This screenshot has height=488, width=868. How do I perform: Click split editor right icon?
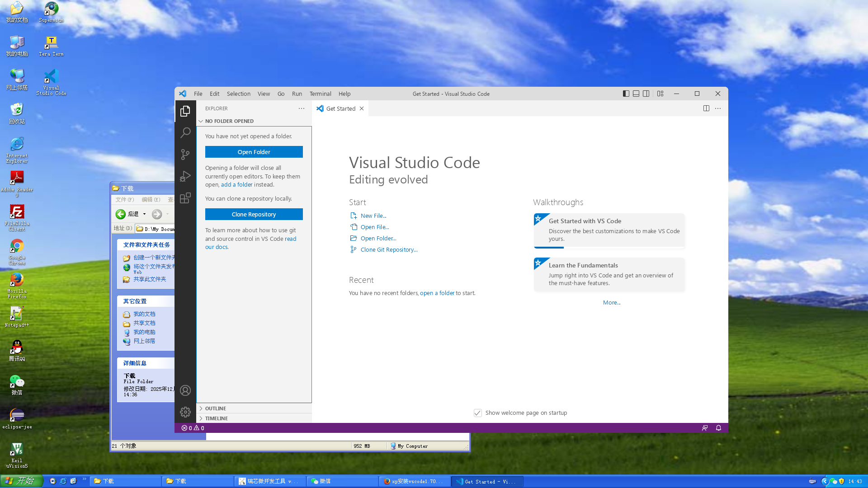pyautogui.click(x=706, y=108)
